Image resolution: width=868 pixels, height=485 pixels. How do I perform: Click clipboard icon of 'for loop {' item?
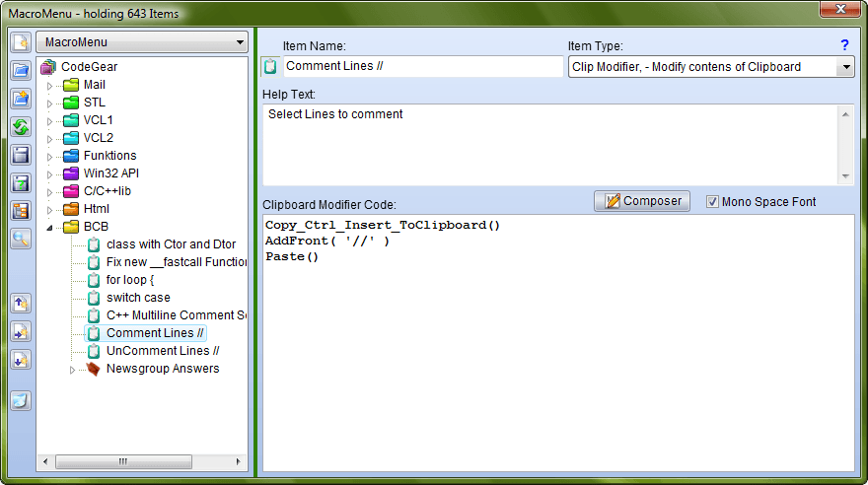pos(94,280)
